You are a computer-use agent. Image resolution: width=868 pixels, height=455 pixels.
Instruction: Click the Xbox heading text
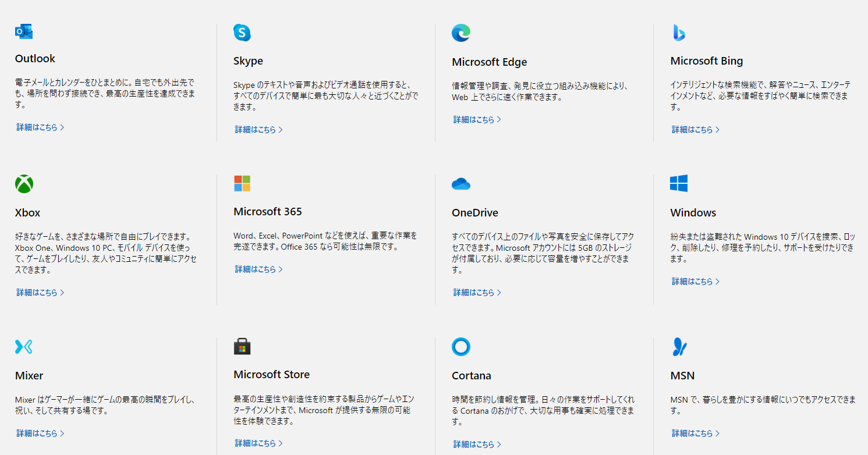coord(27,213)
